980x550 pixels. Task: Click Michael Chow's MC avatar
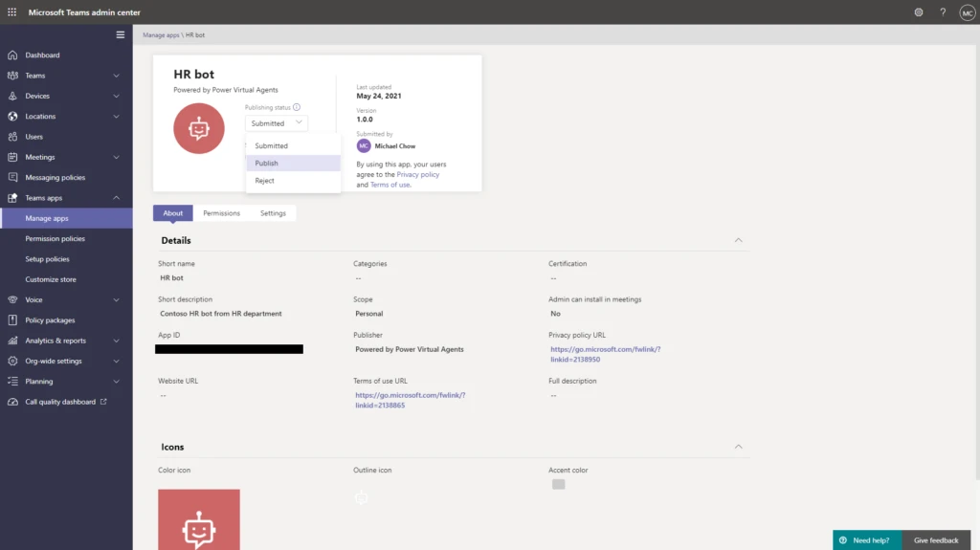363,145
